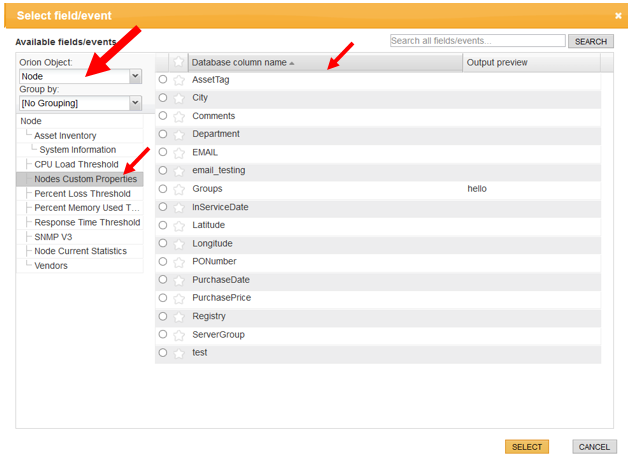Favorite the Groups field star icon
632x463 pixels.
pyautogui.click(x=179, y=189)
